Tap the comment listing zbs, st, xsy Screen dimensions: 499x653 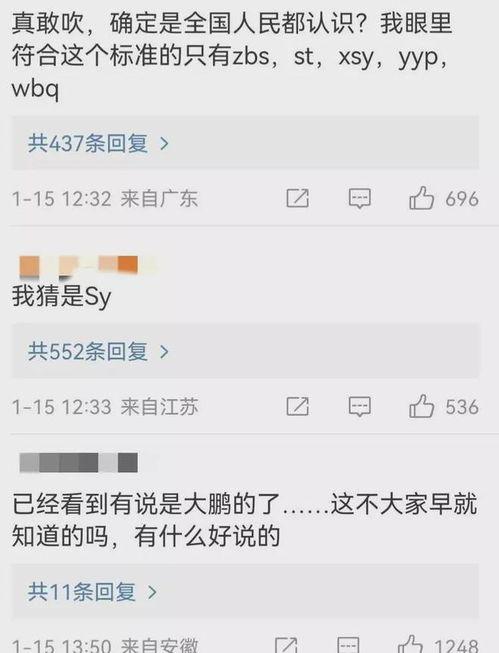232,55
